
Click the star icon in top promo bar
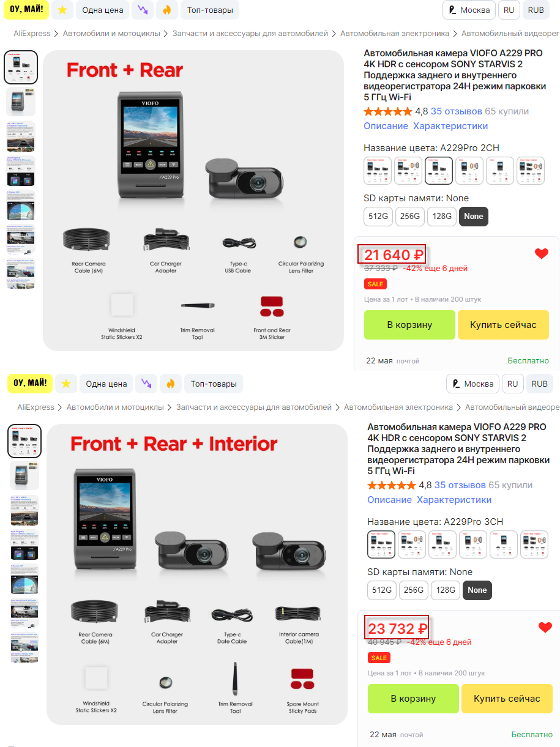[x=62, y=10]
